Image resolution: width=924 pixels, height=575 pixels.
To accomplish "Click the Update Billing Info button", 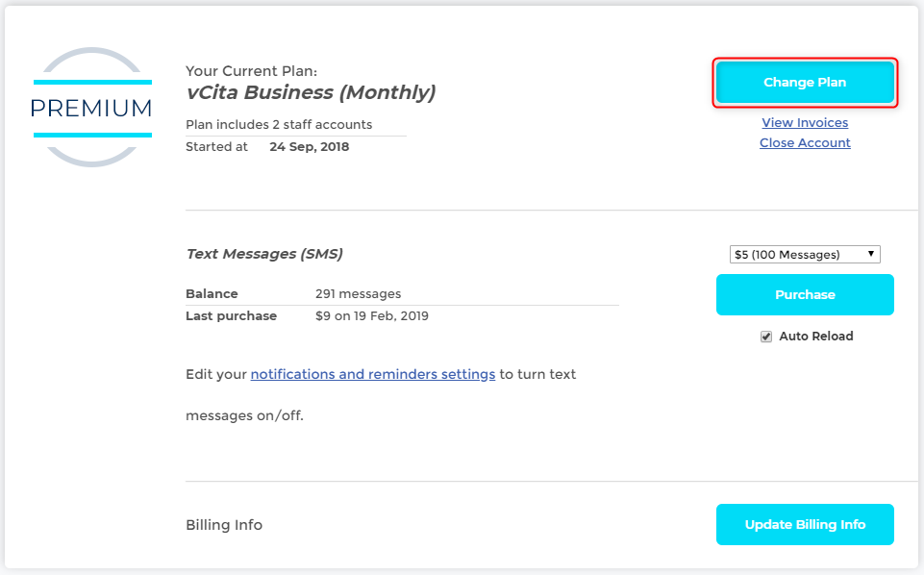I will (x=805, y=524).
